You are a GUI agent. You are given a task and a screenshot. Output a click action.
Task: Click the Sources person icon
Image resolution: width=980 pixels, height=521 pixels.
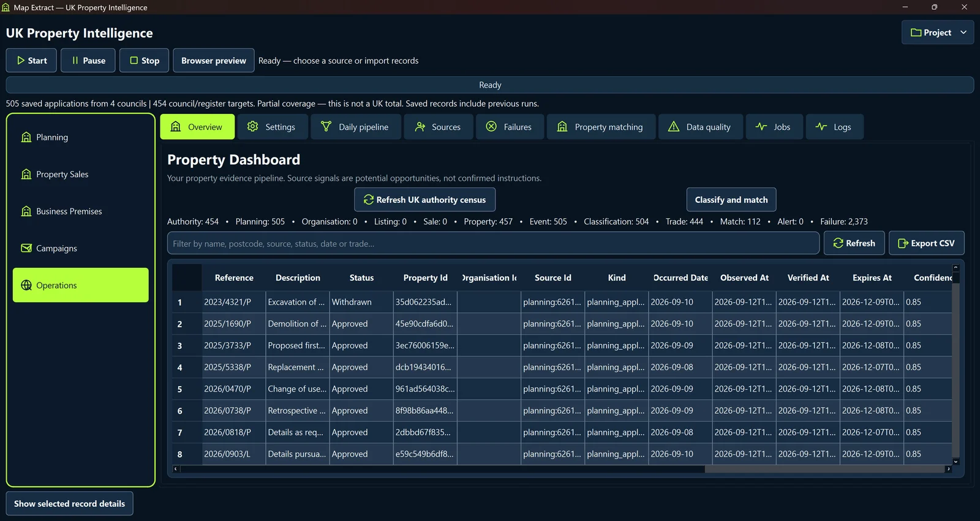[x=420, y=126]
